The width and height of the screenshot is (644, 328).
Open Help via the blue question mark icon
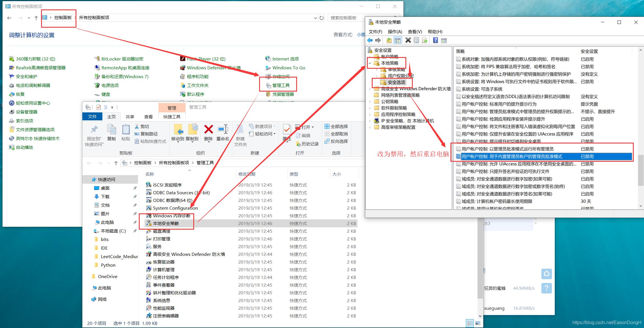435,40
